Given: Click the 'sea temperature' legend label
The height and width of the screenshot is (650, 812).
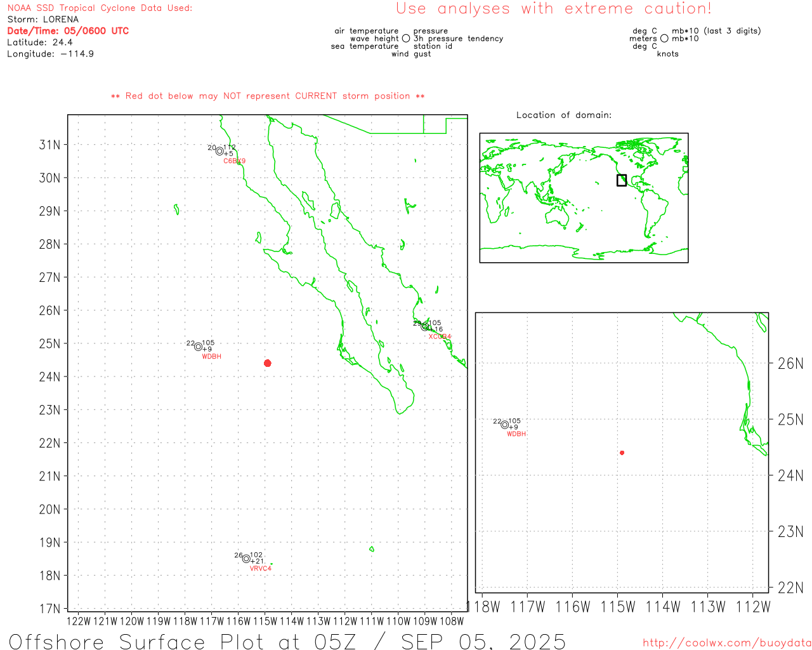Looking at the screenshot, I should coord(365,46).
